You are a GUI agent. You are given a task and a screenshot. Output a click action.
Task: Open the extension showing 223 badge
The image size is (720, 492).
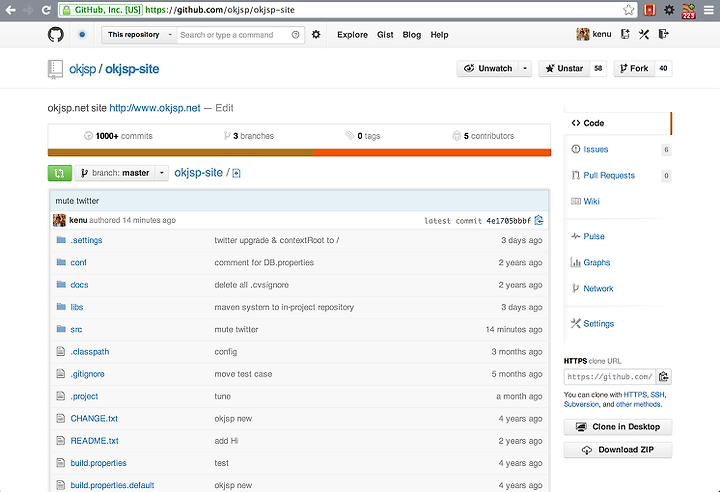click(x=688, y=11)
